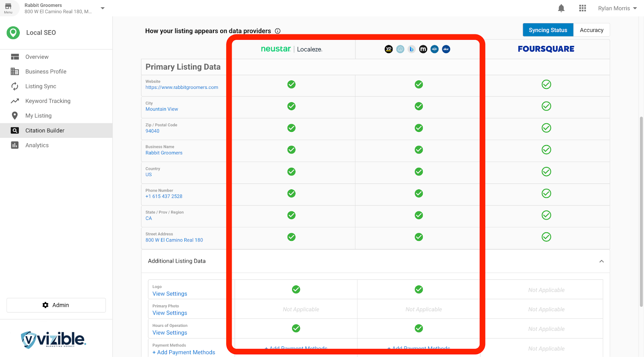Click the page vertical scrollbar
Viewport: 644px width, 357px height.
coord(641,201)
